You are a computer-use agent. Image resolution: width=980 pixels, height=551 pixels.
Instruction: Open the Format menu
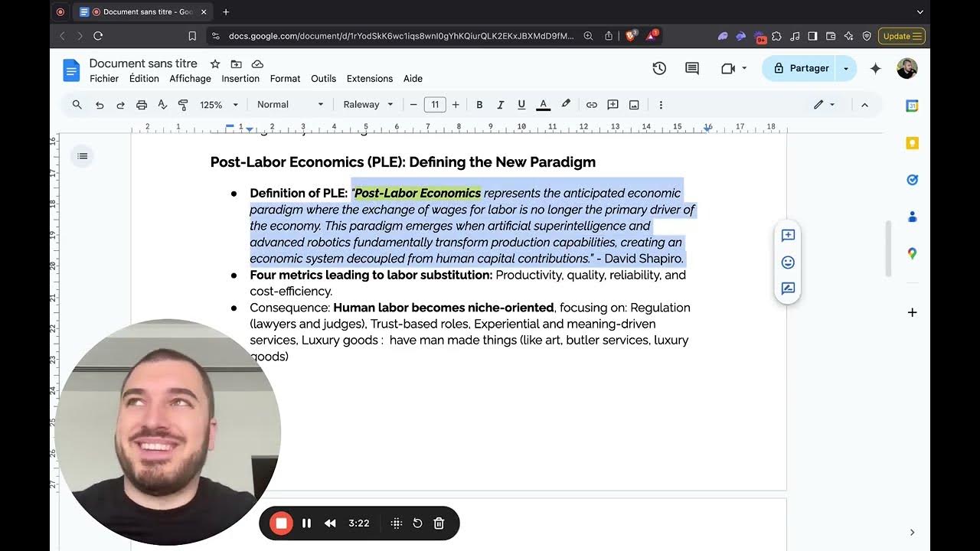[x=285, y=78]
